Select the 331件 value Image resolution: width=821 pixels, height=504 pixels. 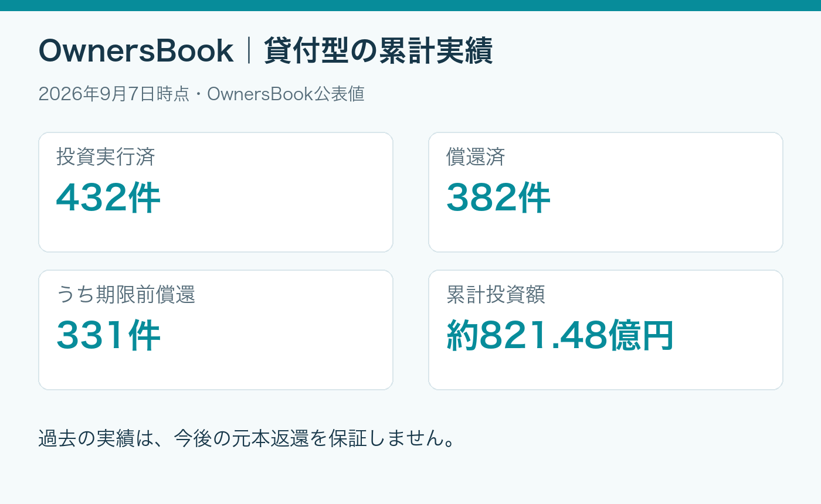click(108, 336)
